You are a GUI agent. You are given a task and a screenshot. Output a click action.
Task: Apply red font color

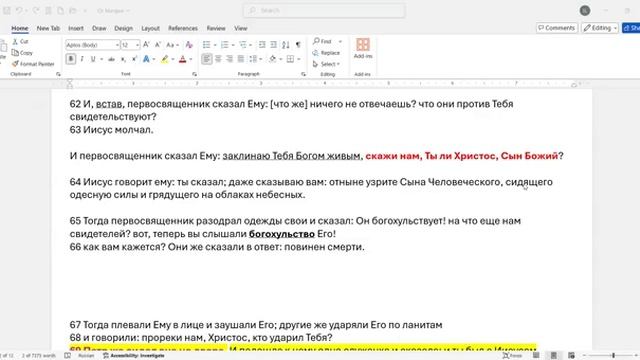[182, 59]
